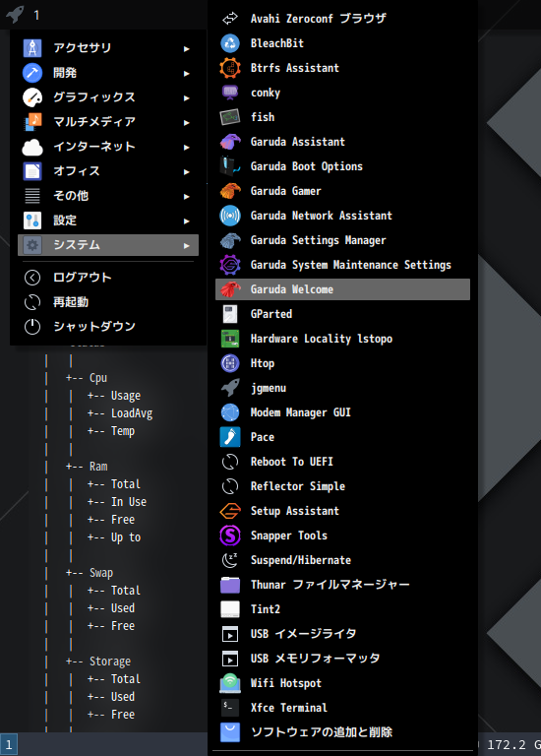Click the Thunar folder icon
Screen dimensions: 541x756
230,584
